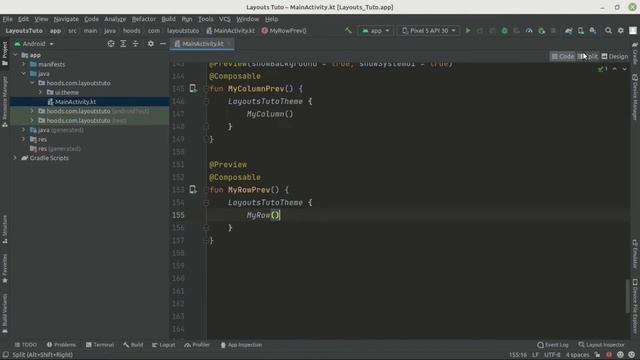This screenshot has height=360, width=640.
Task: Open the IDE settings gear in main toolbar
Action: click(x=621, y=31)
